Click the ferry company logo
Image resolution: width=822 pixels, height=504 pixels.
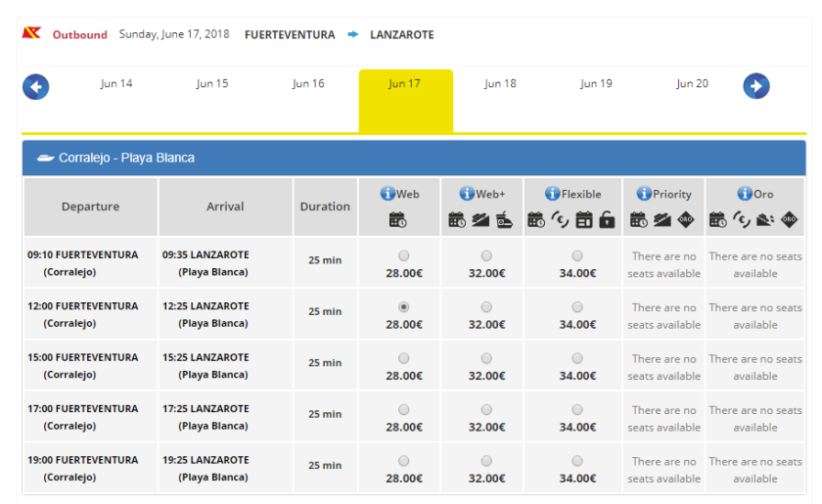(31, 34)
